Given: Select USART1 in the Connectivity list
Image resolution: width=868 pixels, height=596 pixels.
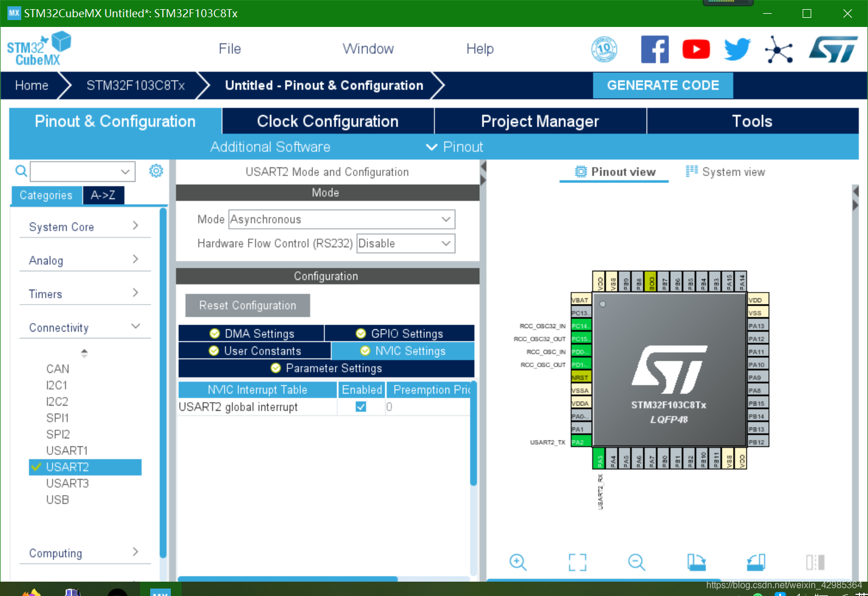Looking at the screenshot, I should point(67,450).
